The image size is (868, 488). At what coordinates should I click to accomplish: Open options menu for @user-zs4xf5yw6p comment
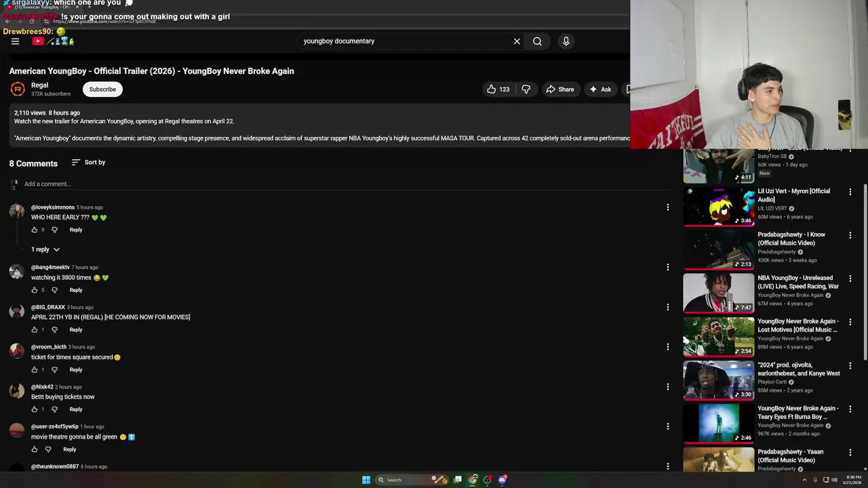click(667, 426)
